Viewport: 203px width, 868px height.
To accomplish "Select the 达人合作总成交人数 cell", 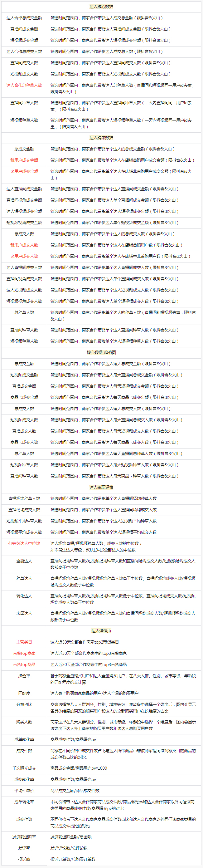I will [24, 51].
